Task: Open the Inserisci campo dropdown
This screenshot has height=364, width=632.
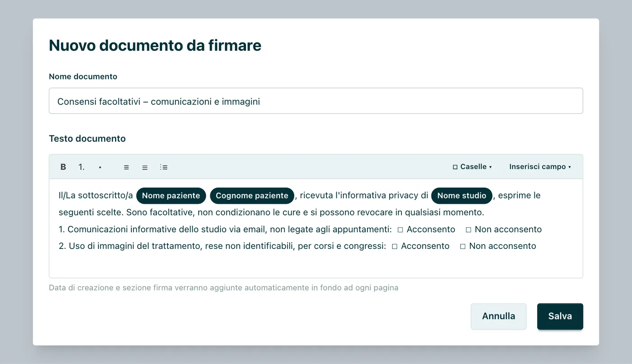Action: click(540, 167)
